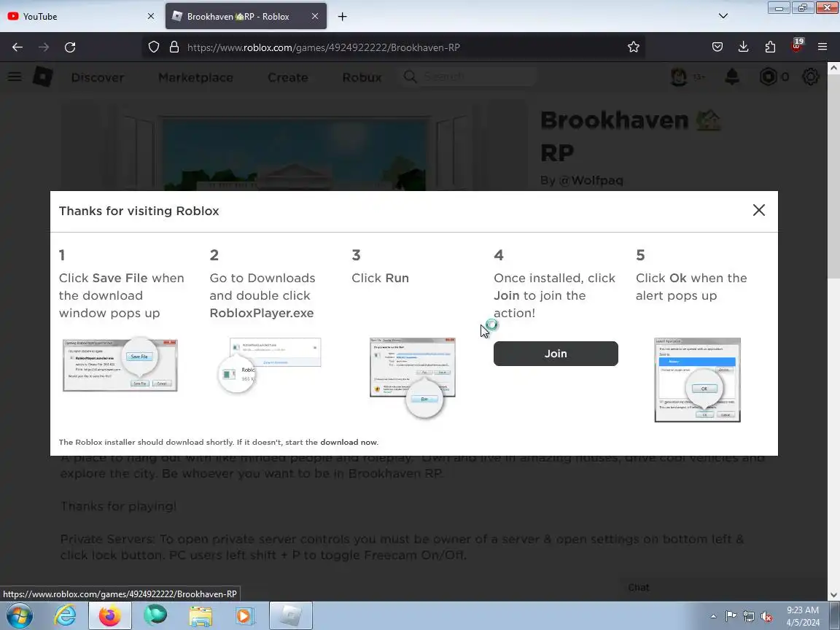Viewport: 840px width, 630px height.
Task: Open the Discover nav item
Action: tap(98, 78)
